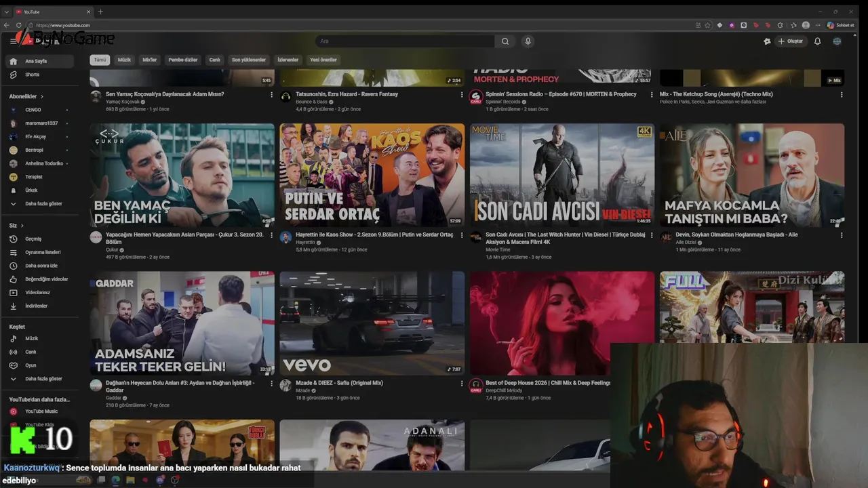
Task: Click the browser back arrow
Action: point(7,25)
